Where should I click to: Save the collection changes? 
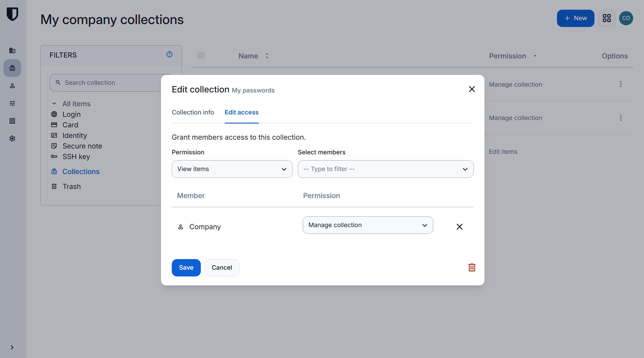point(186,268)
